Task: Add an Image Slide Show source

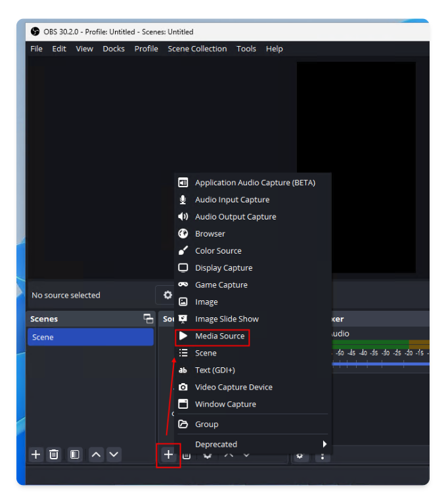Action: [253, 319]
